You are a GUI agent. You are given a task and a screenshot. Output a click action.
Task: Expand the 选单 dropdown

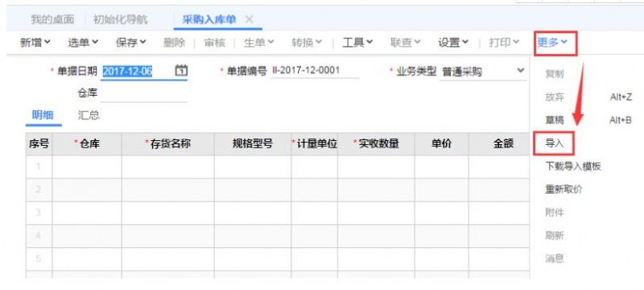tap(84, 43)
